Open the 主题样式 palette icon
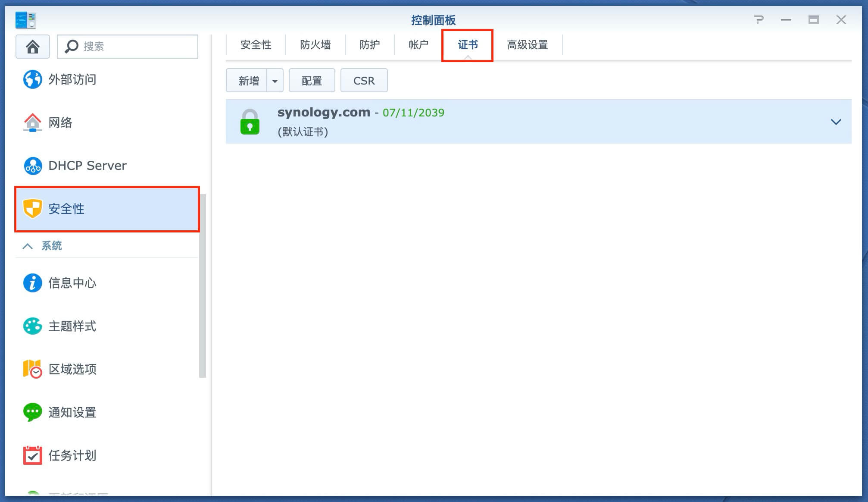 tap(32, 326)
